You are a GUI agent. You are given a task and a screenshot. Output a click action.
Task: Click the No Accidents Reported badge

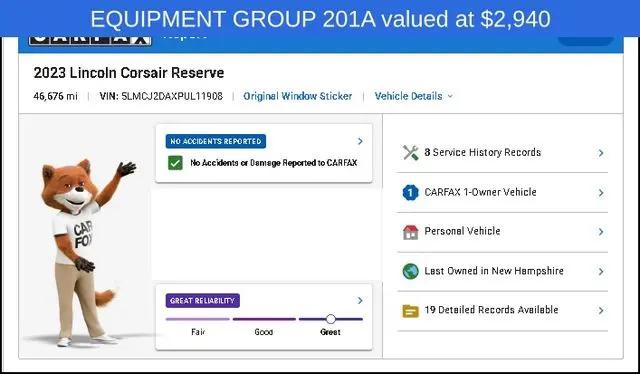coord(216,141)
